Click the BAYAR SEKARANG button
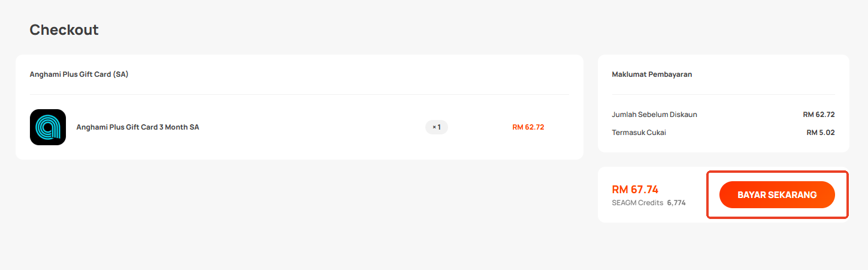This screenshot has width=868, height=270. 777,195
